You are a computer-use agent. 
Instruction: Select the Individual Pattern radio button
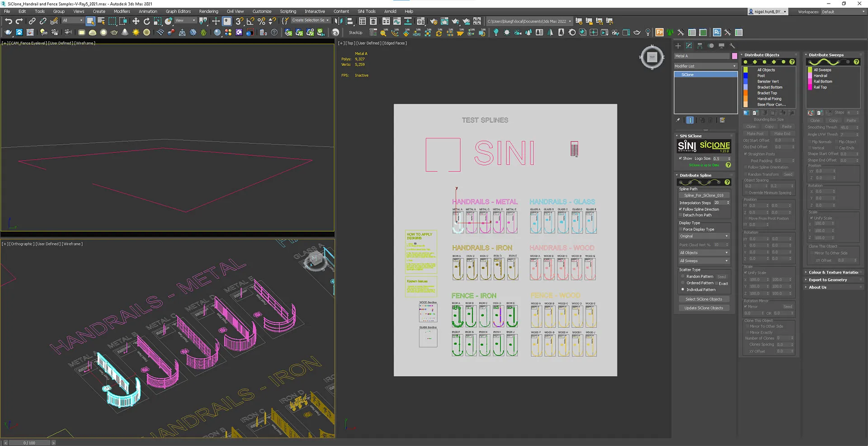(x=683, y=289)
